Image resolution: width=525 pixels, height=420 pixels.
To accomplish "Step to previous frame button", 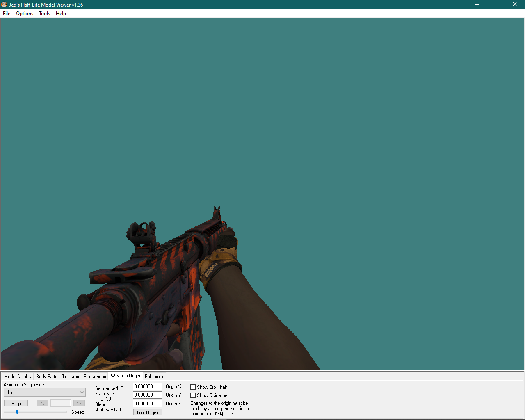I will 42,404.
